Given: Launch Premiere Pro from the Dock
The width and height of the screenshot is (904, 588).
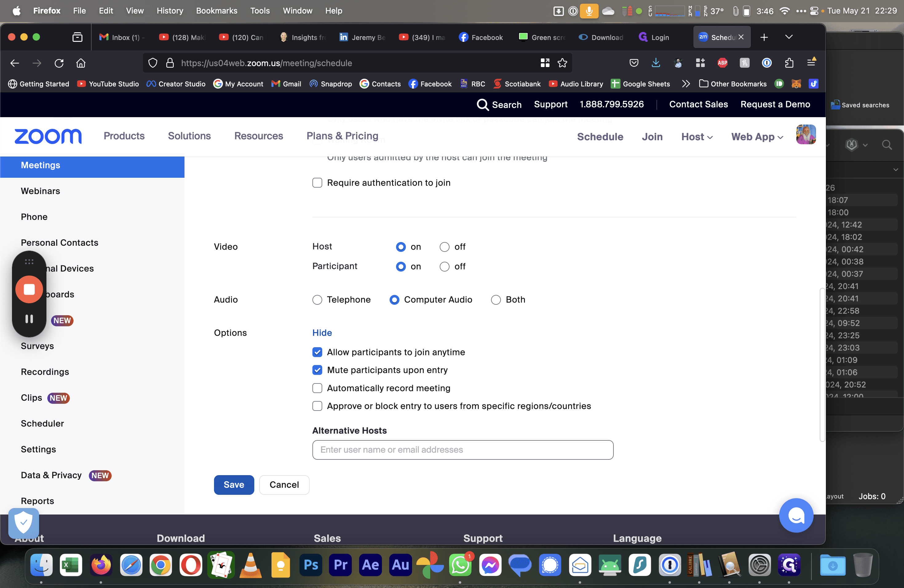Looking at the screenshot, I should [x=340, y=565].
